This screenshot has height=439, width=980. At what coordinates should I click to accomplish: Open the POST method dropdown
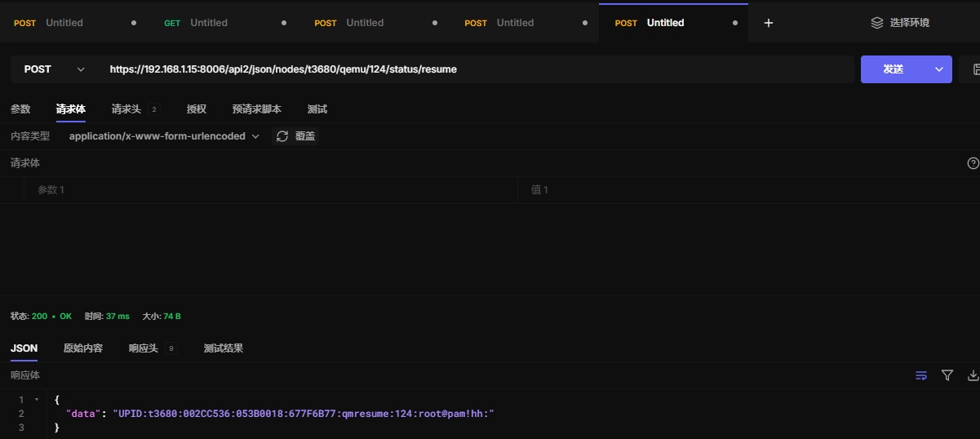(54, 69)
